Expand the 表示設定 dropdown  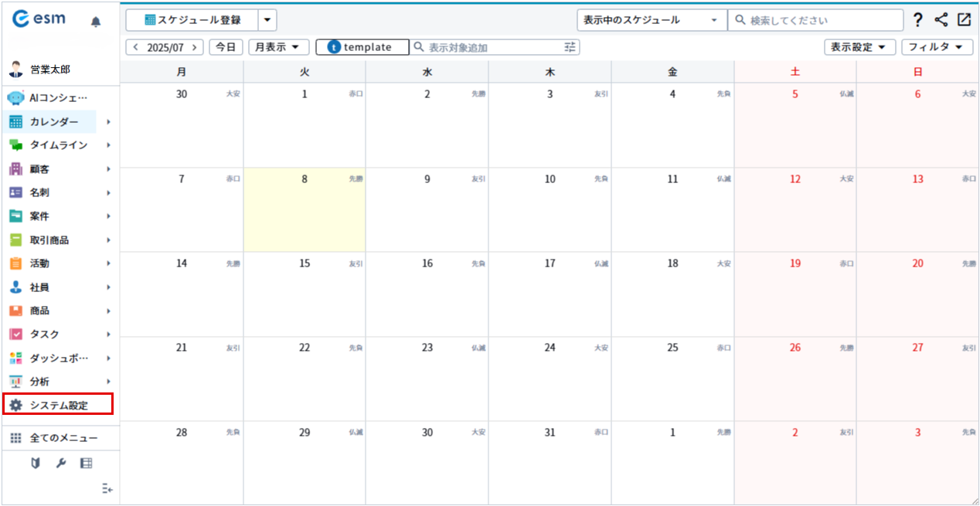[x=859, y=47]
